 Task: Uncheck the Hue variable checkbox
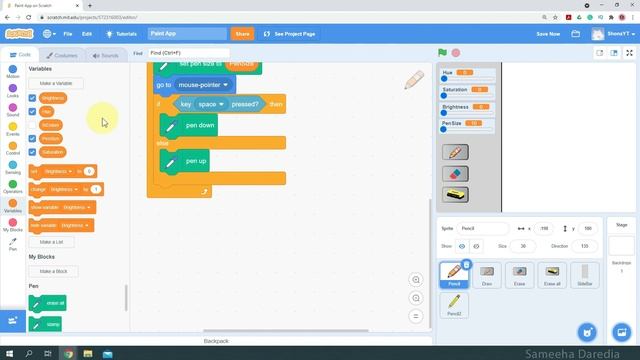coord(32,111)
